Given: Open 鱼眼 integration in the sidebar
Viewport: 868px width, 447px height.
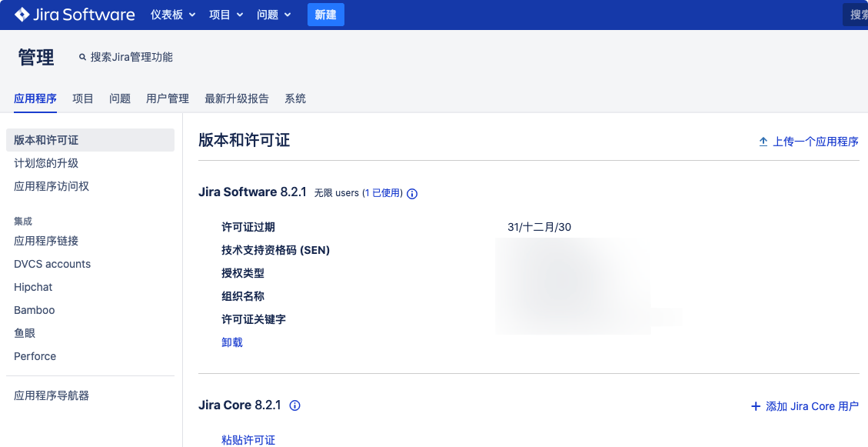Looking at the screenshot, I should click(x=25, y=333).
